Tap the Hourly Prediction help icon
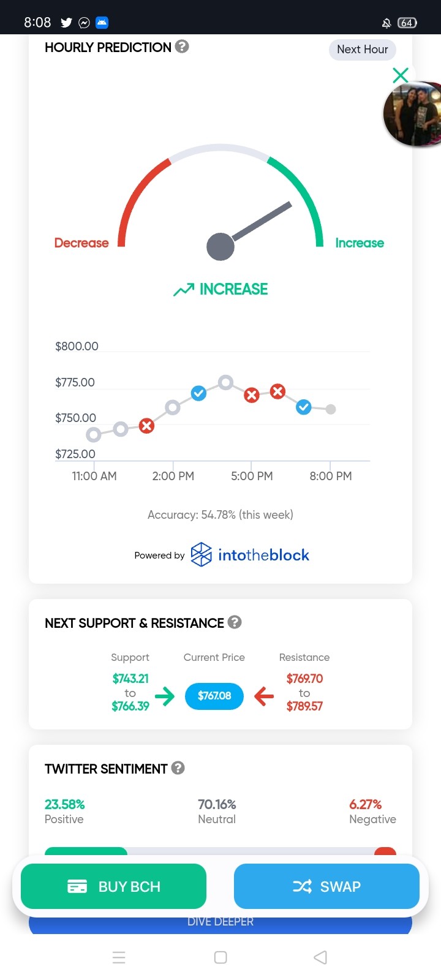This screenshot has height=980, width=441. pos(182,47)
